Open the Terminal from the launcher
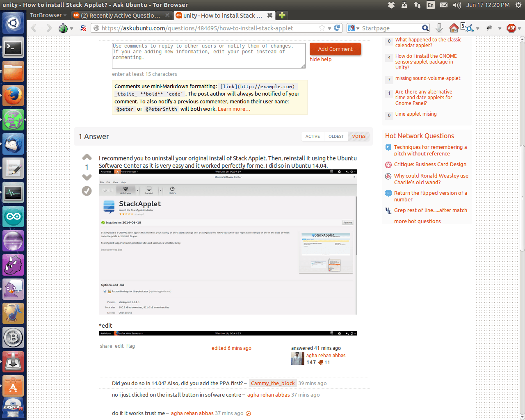The height and width of the screenshot is (420, 525). click(13, 48)
